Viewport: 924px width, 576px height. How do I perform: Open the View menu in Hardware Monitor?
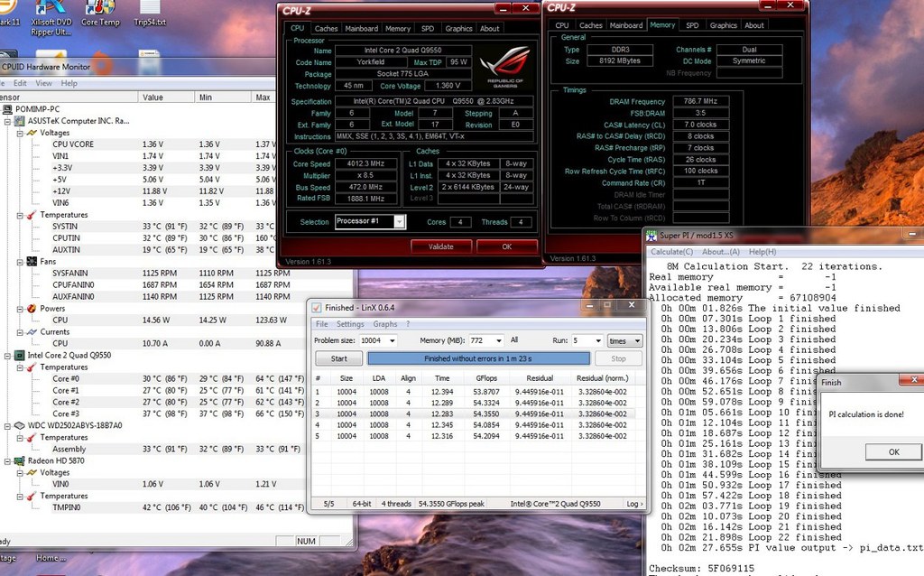click(x=43, y=81)
